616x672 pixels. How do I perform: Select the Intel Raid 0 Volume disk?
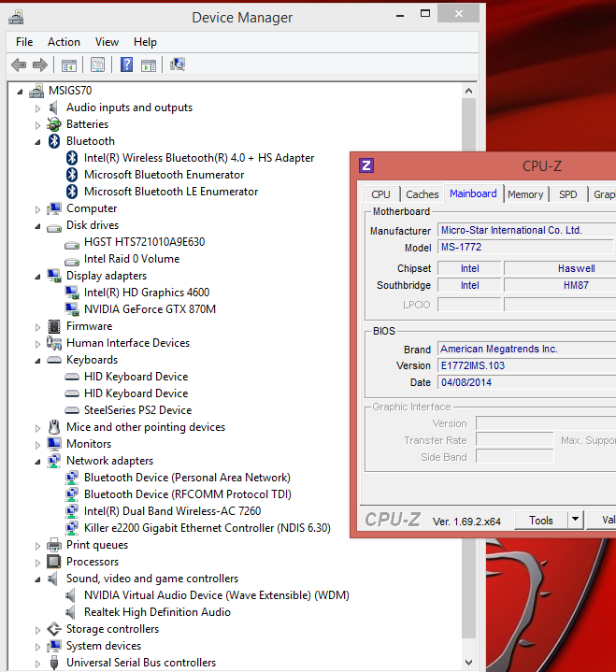(131, 259)
